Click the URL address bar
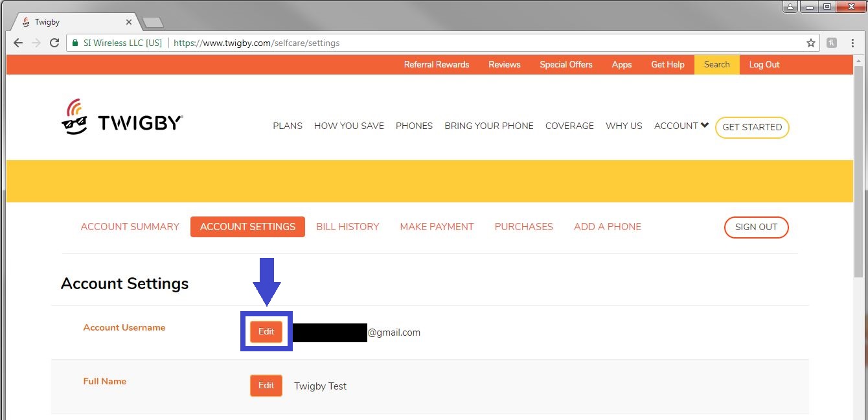868x420 pixels. tap(453, 43)
